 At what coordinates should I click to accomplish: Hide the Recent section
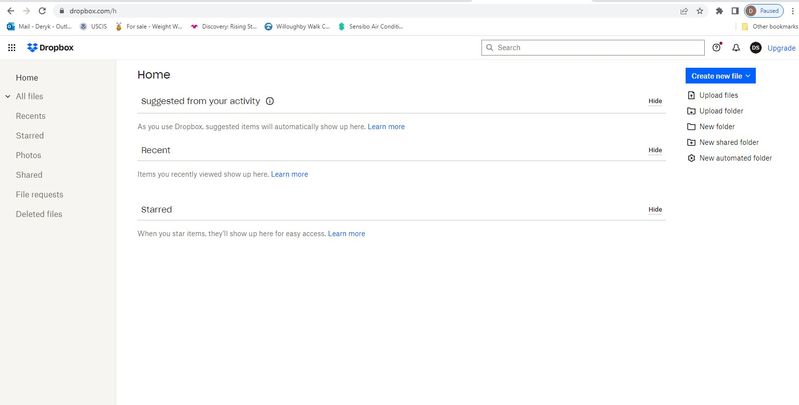point(655,150)
